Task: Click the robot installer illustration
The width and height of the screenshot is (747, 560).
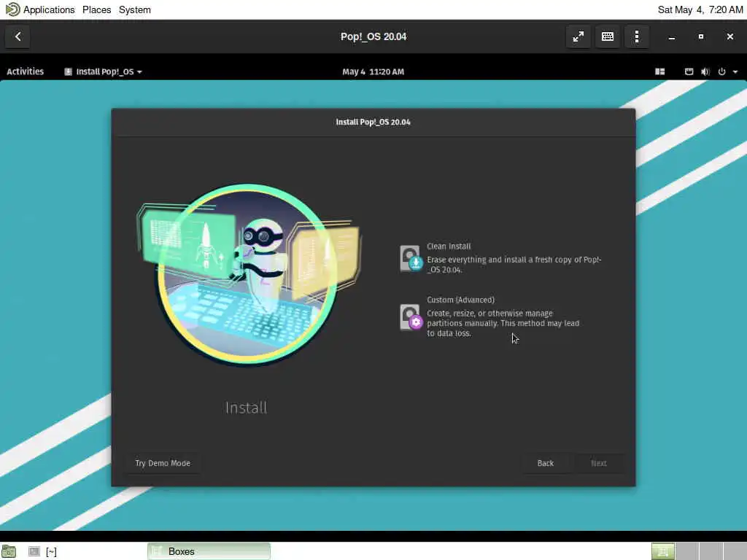Action: pyautogui.click(x=248, y=274)
